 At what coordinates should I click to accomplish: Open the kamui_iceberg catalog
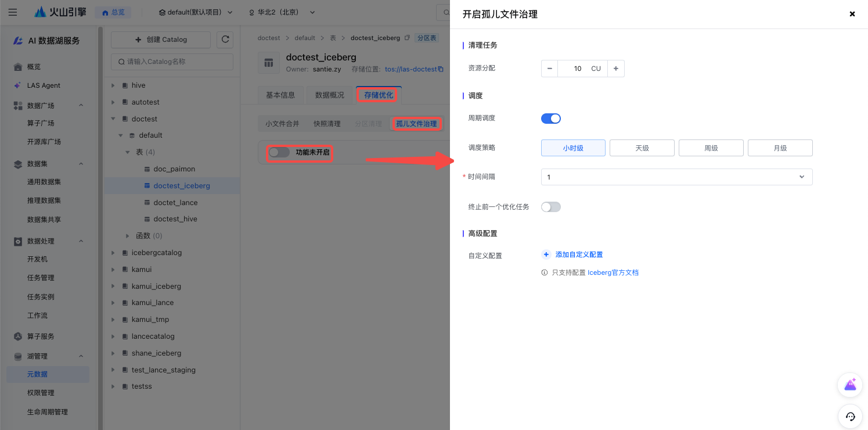click(x=156, y=286)
